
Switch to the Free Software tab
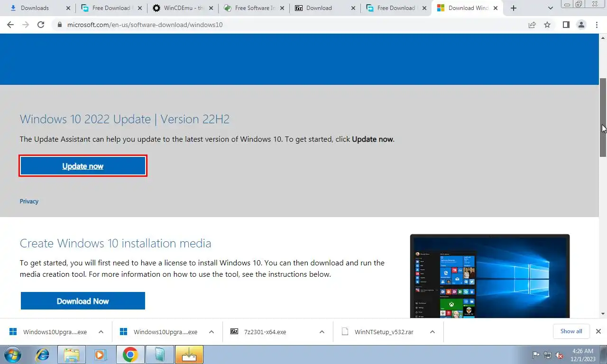(x=255, y=8)
